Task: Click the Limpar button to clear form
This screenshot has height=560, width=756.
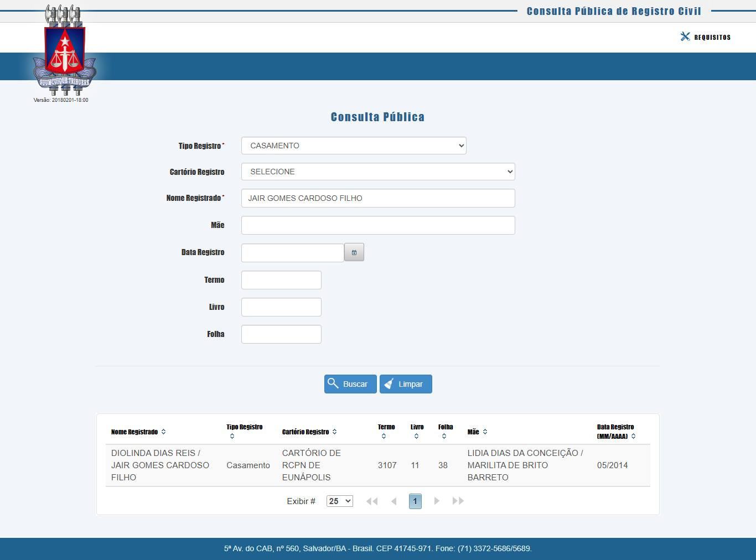Action: [406, 384]
